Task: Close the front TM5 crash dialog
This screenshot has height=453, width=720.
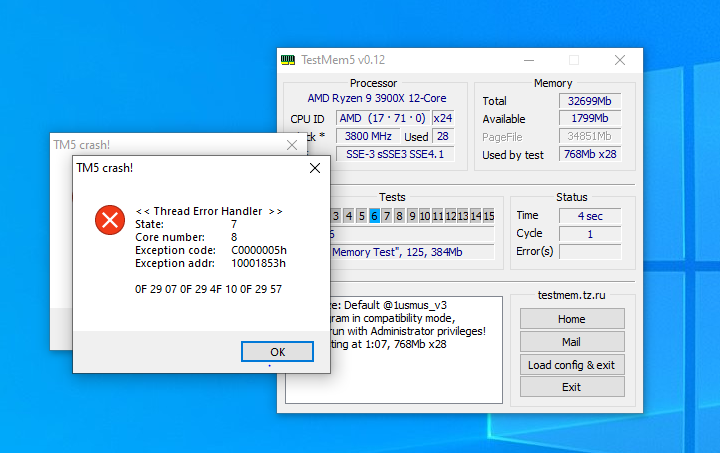Action: [x=315, y=168]
